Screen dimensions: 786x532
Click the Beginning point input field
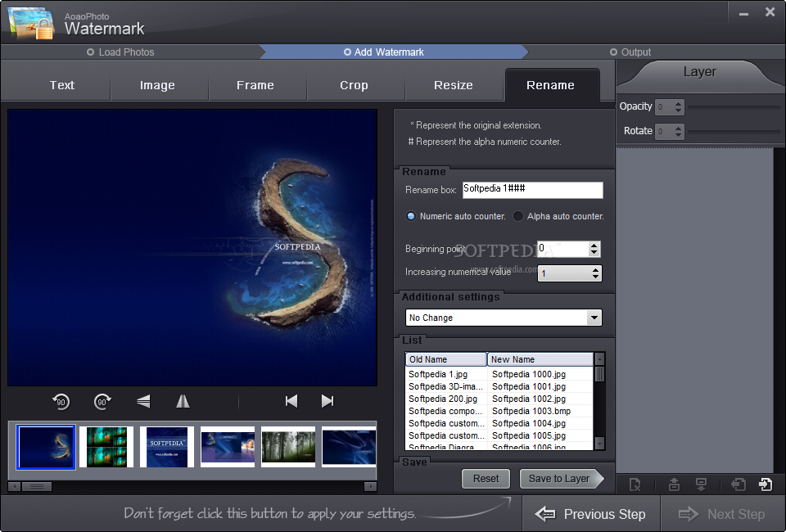pos(563,249)
